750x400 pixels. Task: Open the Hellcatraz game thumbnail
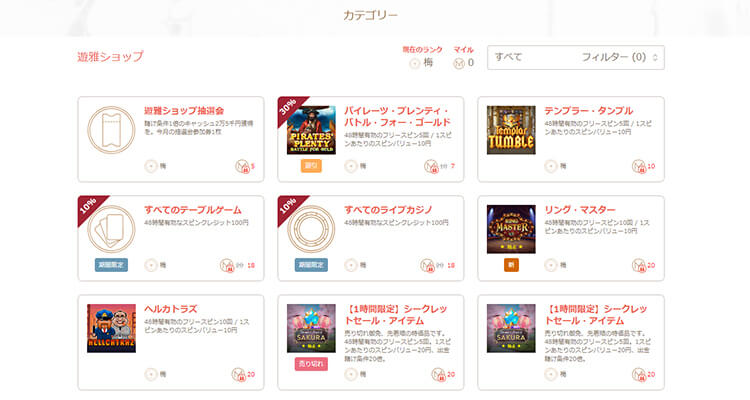pyautogui.click(x=111, y=328)
